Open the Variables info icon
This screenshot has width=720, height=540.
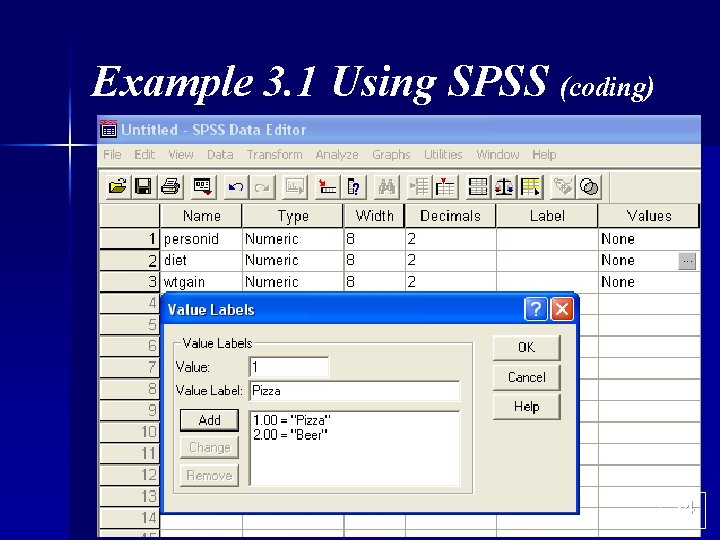click(354, 187)
